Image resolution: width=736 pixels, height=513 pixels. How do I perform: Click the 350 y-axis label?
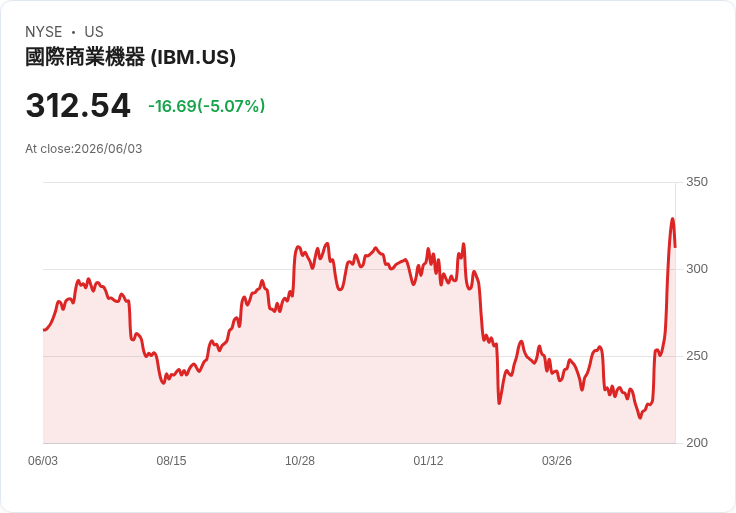pyautogui.click(x=697, y=182)
